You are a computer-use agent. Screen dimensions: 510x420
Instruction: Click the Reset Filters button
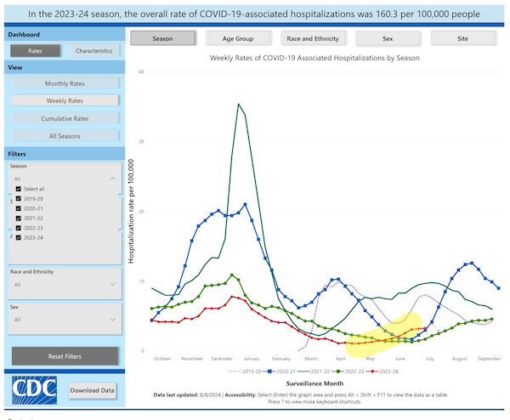pyautogui.click(x=65, y=356)
